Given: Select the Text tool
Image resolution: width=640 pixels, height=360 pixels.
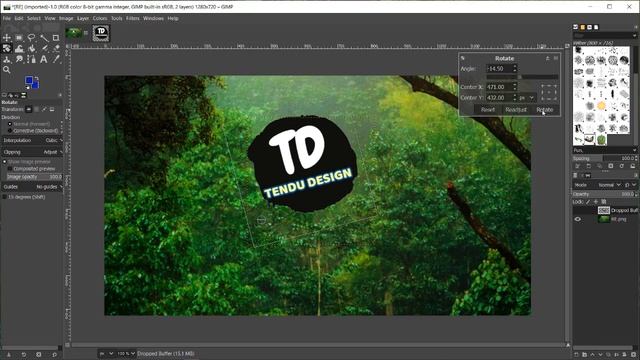Looking at the screenshot, I should coord(44,59).
